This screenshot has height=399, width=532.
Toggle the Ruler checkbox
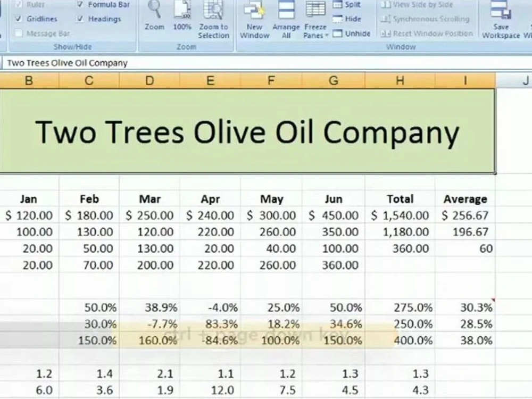[19, 4]
